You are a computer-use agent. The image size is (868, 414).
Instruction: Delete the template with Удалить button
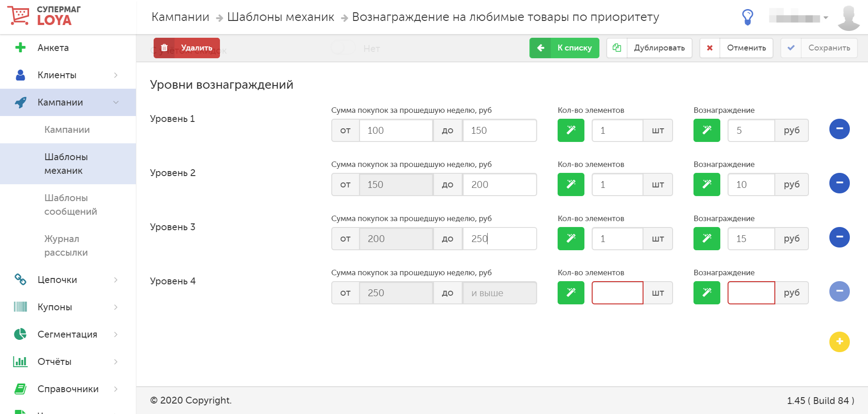187,48
